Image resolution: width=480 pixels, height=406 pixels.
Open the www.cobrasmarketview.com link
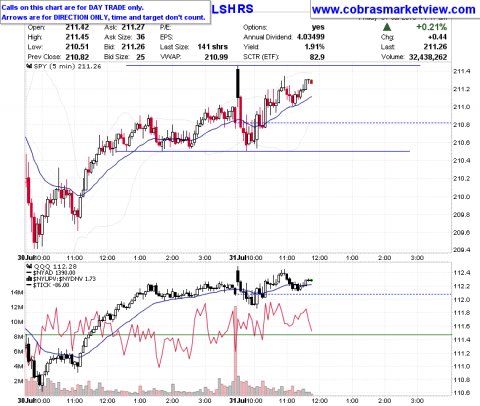394,9
